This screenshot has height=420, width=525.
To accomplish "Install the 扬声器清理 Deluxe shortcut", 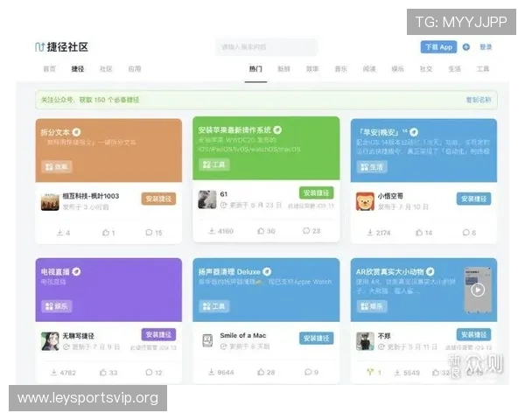I will (x=316, y=339).
